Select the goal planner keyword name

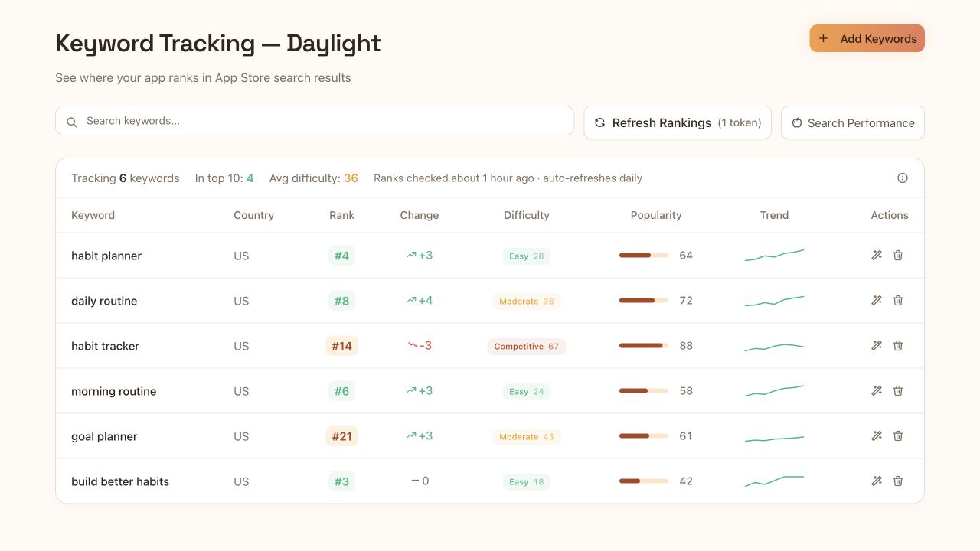click(104, 436)
